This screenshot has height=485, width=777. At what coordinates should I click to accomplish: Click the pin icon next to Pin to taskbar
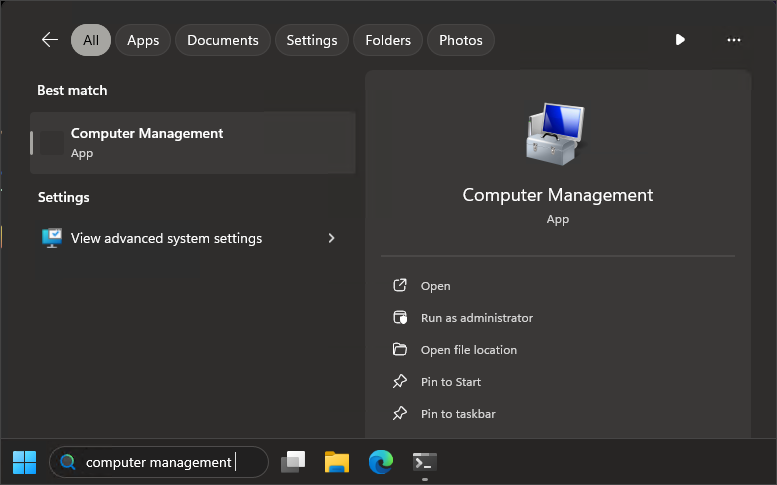pos(399,413)
